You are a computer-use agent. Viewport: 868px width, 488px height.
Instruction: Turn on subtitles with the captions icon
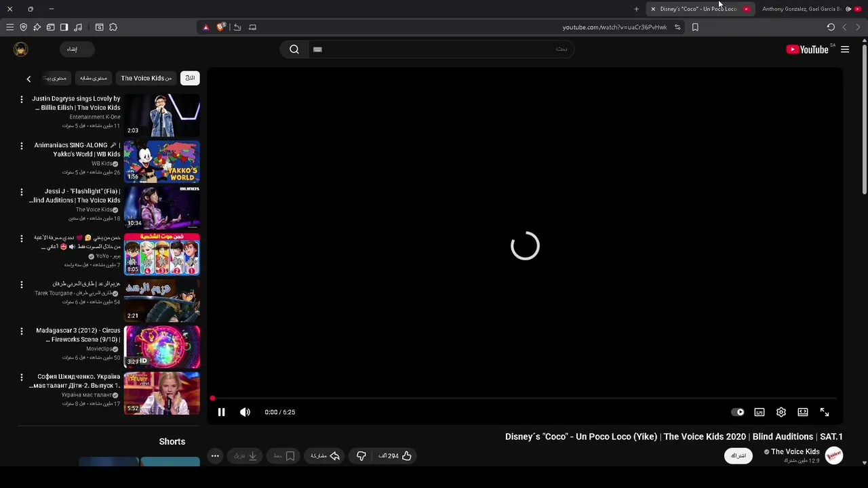pos(759,412)
